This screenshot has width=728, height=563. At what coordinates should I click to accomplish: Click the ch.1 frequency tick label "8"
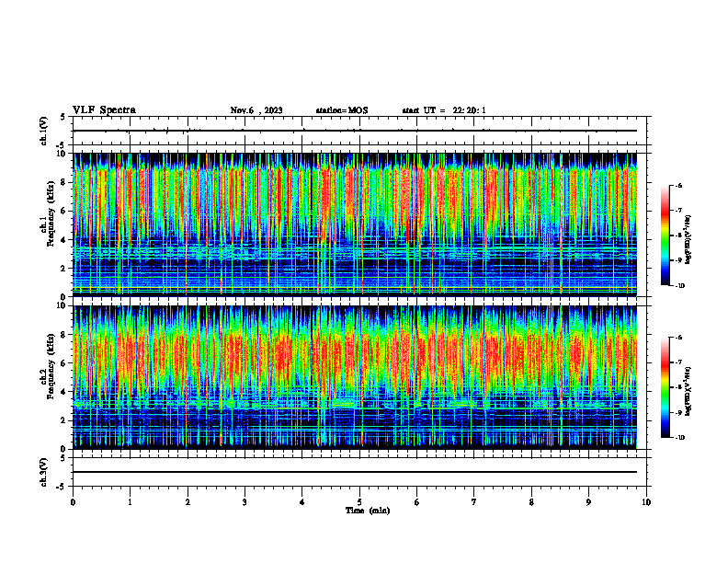(64, 182)
